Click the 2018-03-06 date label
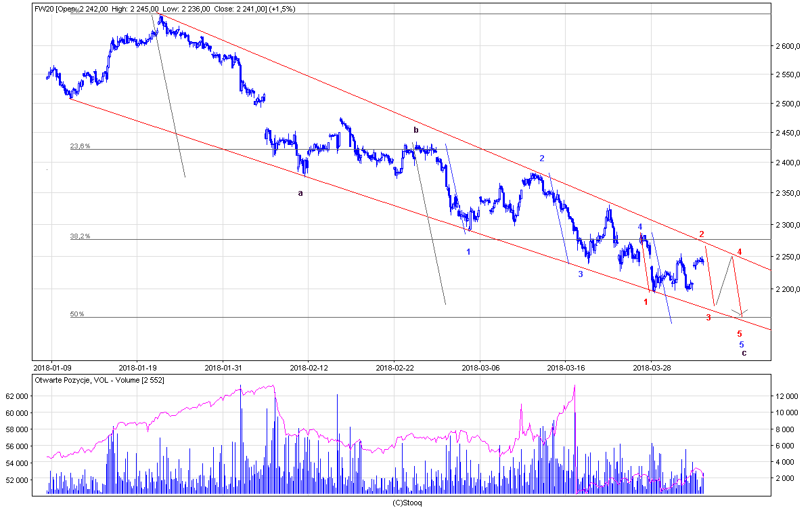 coord(480,367)
